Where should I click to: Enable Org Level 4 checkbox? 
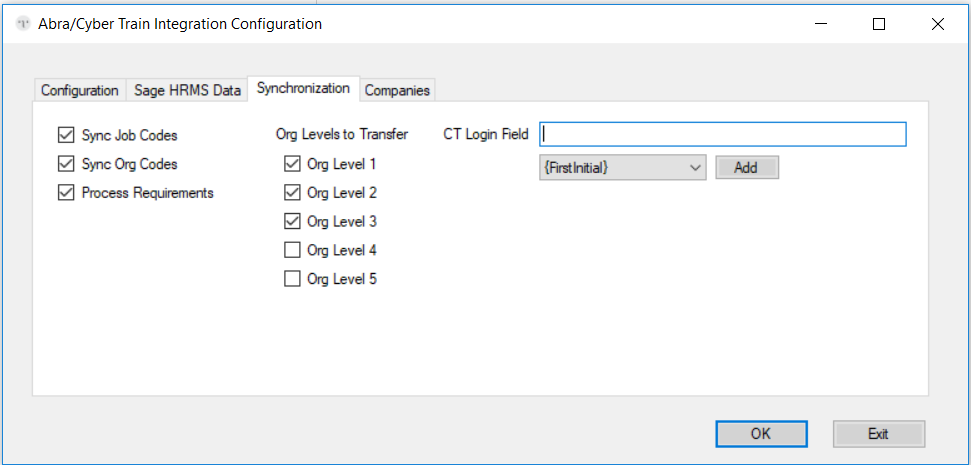tap(292, 250)
